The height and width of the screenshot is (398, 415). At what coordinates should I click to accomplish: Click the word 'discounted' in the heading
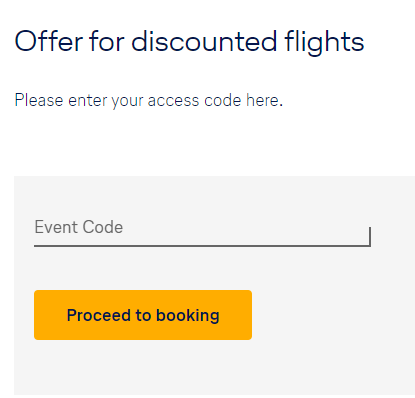pyautogui.click(x=204, y=41)
